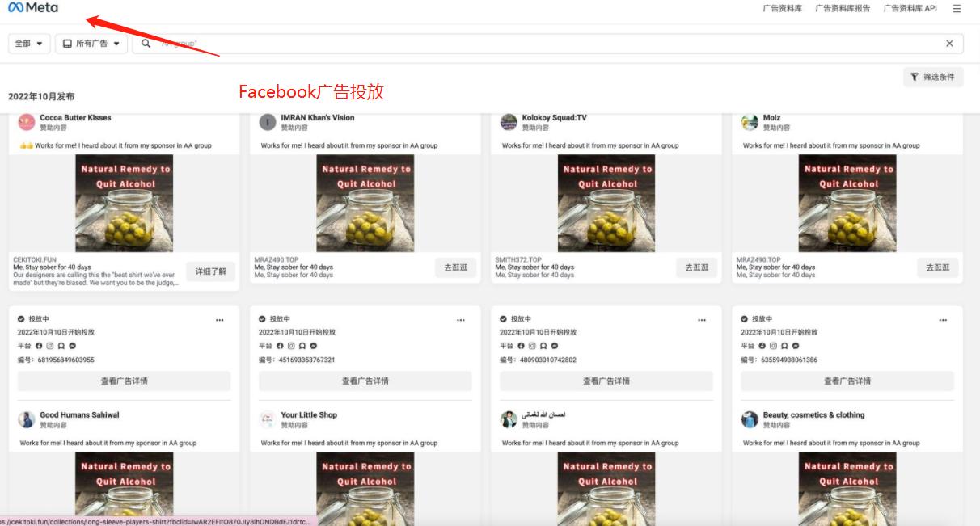980x526 pixels.
Task: Expand the 全部 dropdown
Action: (29, 44)
